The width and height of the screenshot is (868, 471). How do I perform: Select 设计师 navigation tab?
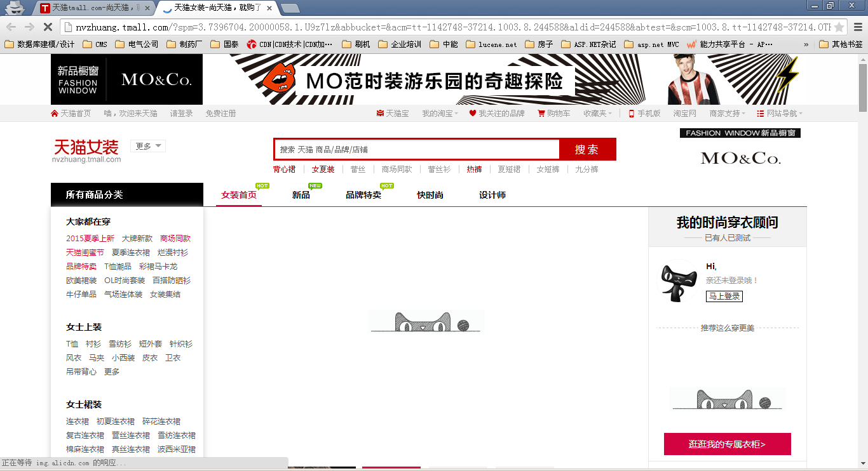click(492, 195)
